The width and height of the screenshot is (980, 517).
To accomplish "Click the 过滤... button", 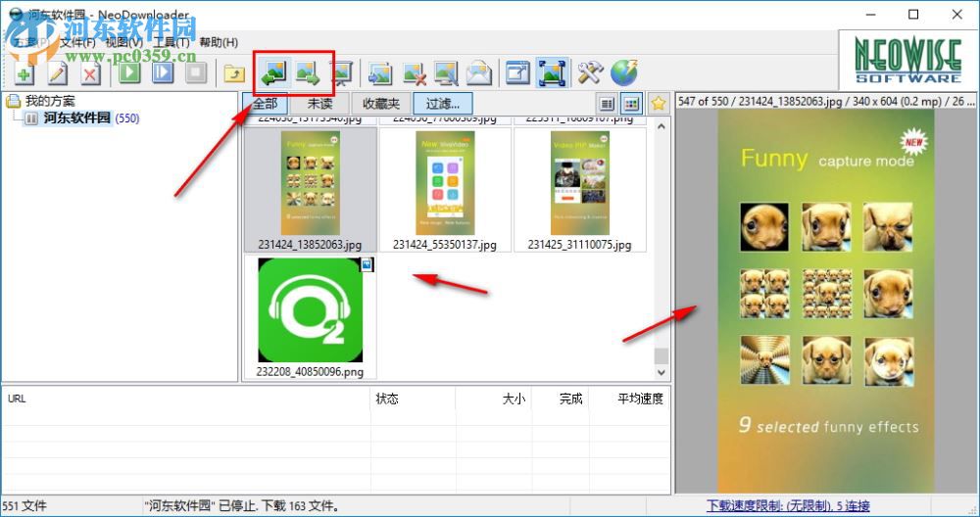I will 443,104.
